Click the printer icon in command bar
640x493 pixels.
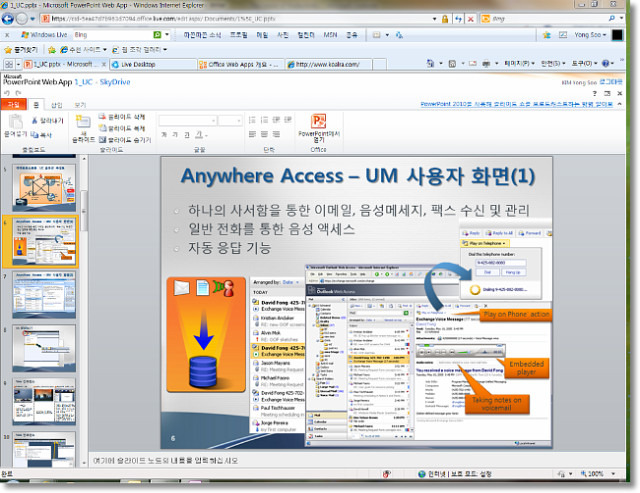pyautogui.click(x=486, y=63)
